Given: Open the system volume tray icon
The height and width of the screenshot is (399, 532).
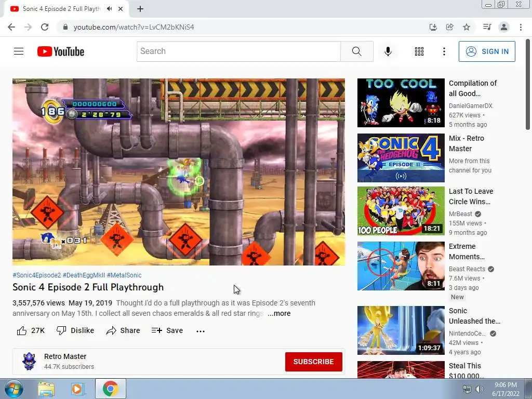Looking at the screenshot, I should click(x=480, y=389).
